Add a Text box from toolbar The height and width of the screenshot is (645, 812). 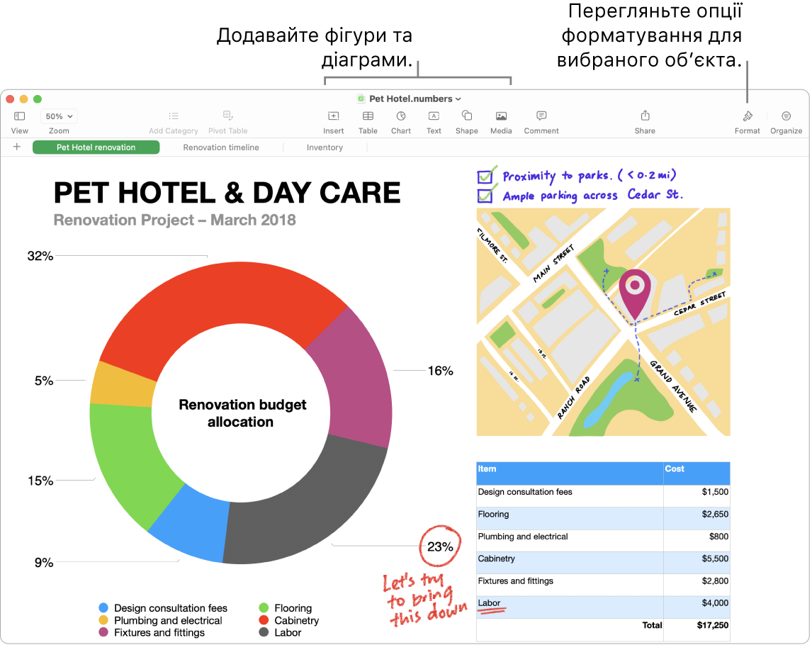(x=434, y=116)
